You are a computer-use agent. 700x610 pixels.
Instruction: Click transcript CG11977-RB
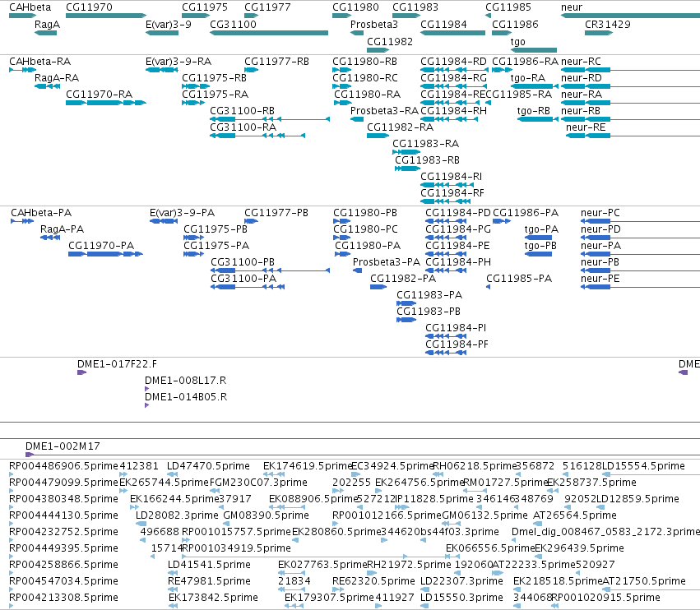click(276, 62)
